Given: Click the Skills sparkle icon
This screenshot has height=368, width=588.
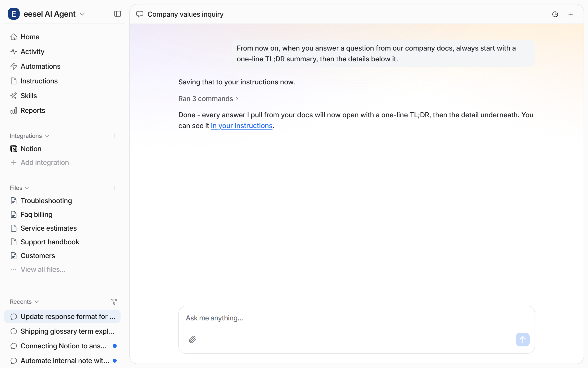Looking at the screenshot, I should coord(14,96).
